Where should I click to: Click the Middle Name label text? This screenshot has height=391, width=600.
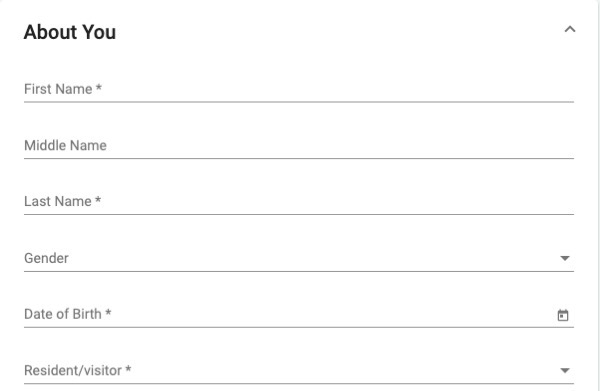(x=65, y=145)
